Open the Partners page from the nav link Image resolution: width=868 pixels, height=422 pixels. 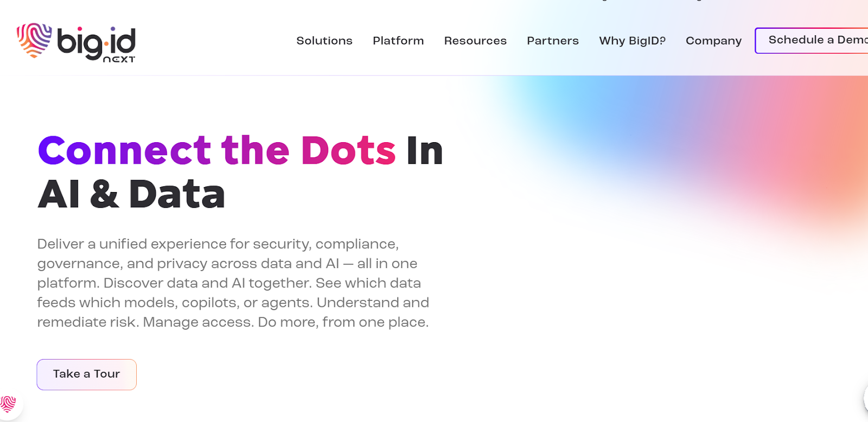point(552,40)
